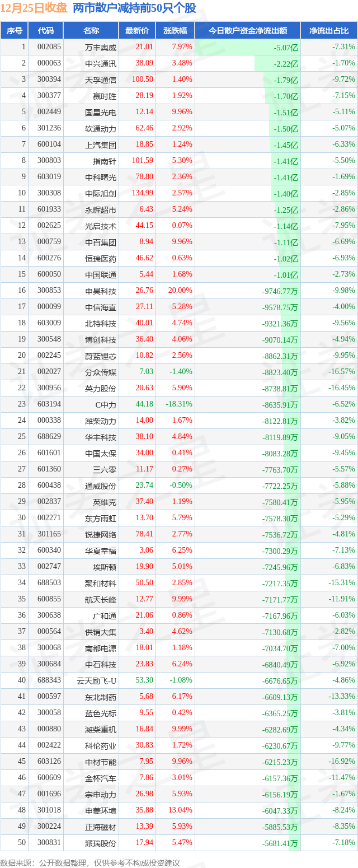Select stock name 中百集团
Image resolution: width=358 pixels, height=868 pixels.
pyautogui.click(x=101, y=242)
